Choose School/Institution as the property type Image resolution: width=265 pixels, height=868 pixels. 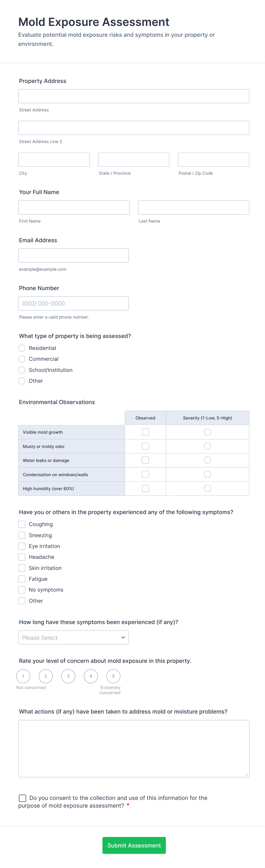pos(22,370)
